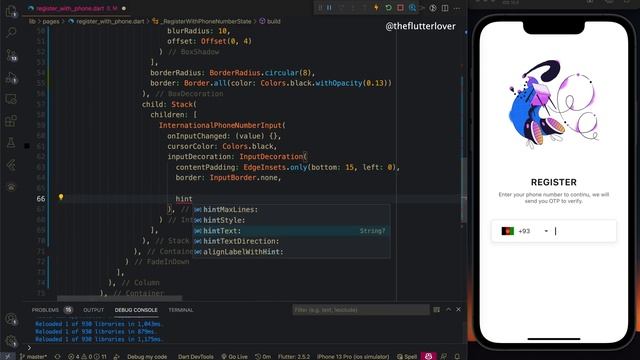Click the master branch status item

[33, 356]
